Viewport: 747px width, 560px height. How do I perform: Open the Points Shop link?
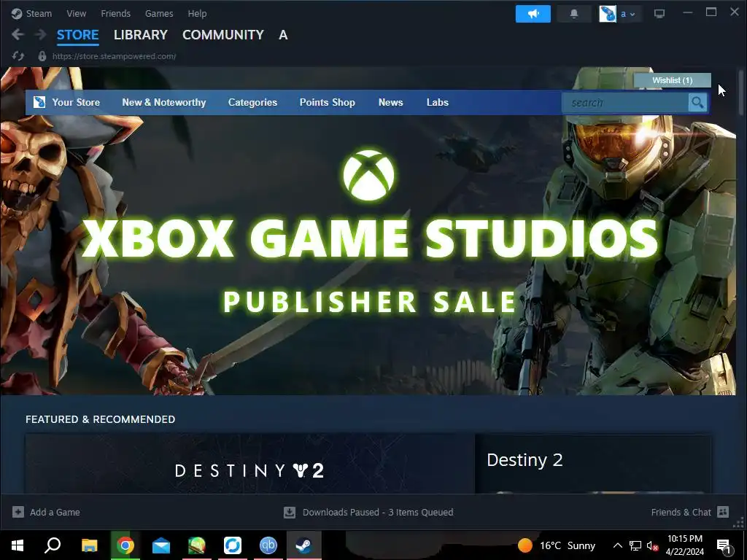click(328, 102)
